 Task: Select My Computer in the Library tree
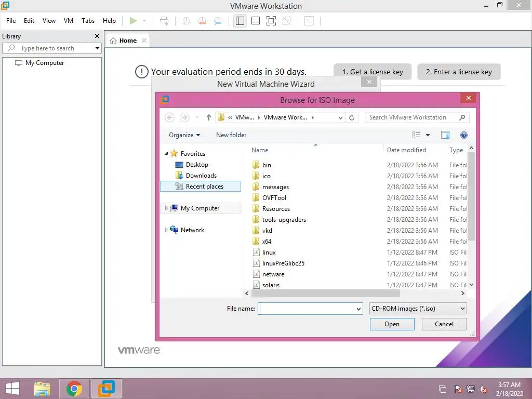(45, 63)
